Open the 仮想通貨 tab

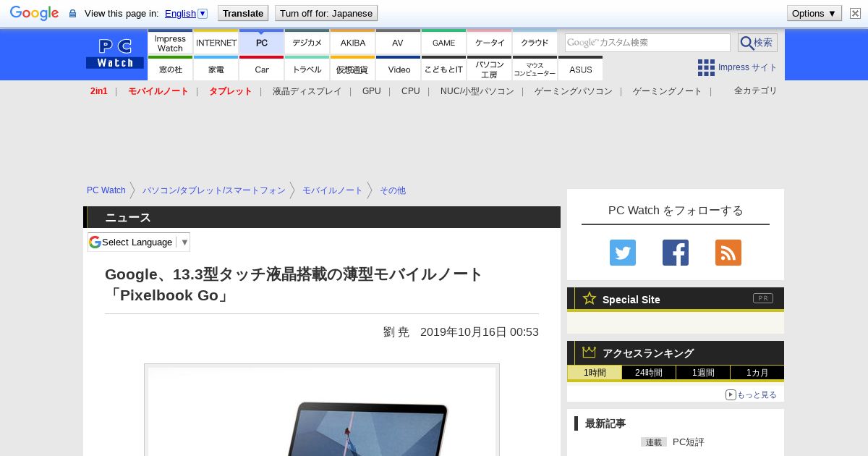coord(353,69)
